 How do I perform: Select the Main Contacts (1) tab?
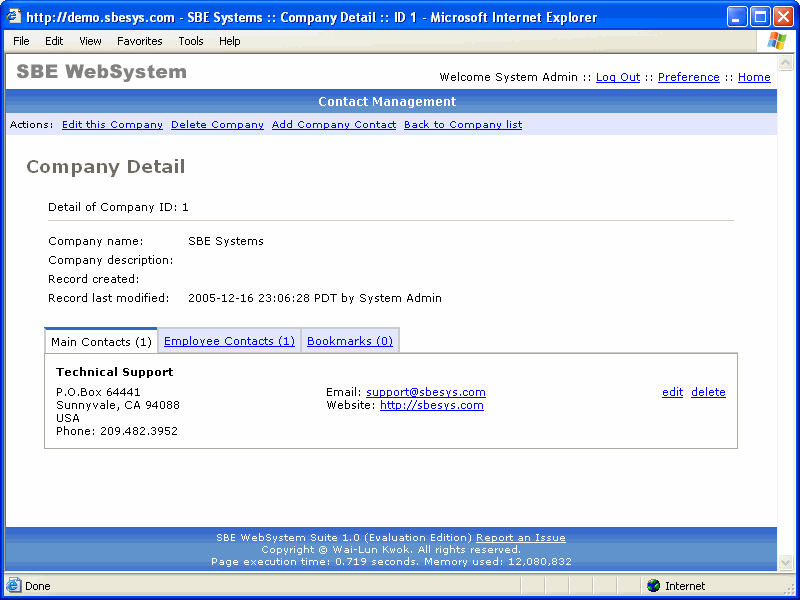[x=101, y=341]
